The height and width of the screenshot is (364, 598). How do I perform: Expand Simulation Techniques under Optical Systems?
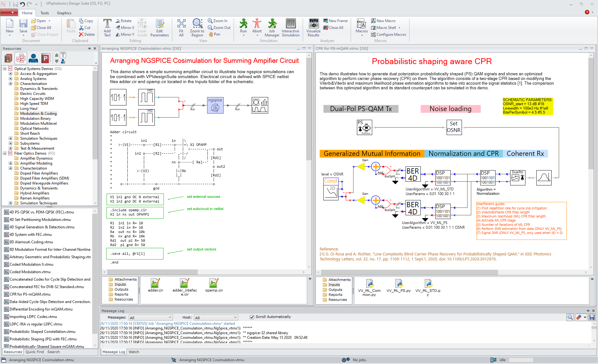pyautogui.click(x=10, y=138)
